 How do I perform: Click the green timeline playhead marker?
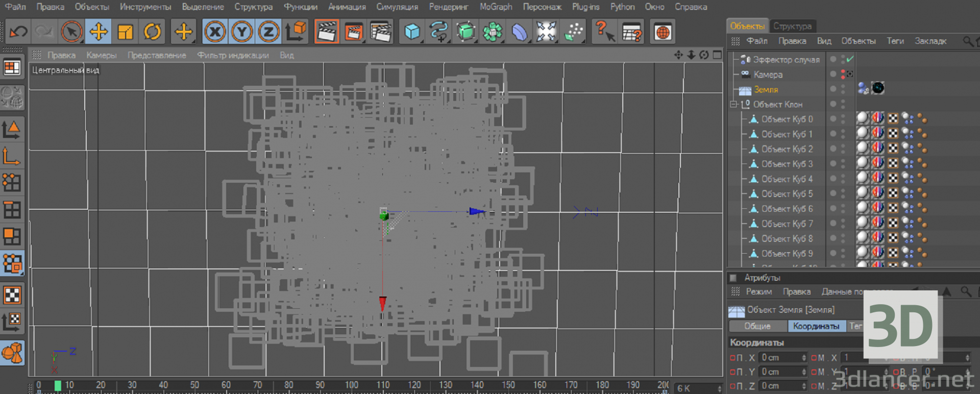58,386
